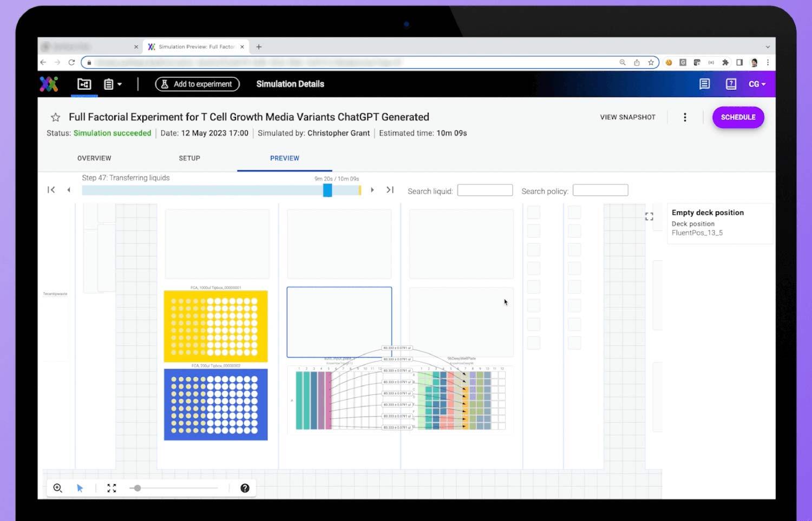The width and height of the screenshot is (812, 521).
Task: Toggle the favorite star next to the experiment title
Action: [56, 117]
